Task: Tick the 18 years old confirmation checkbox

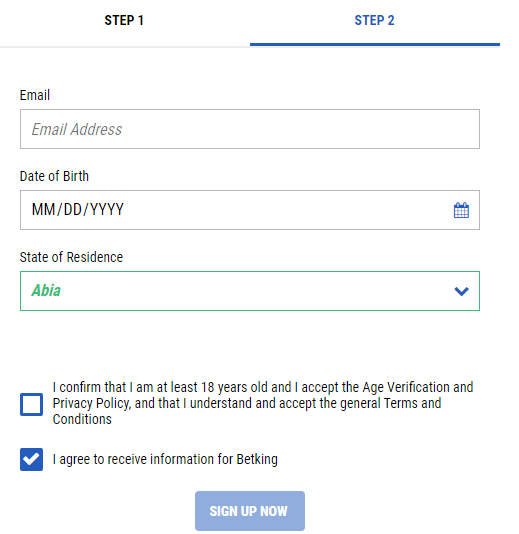Action: coord(31,404)
